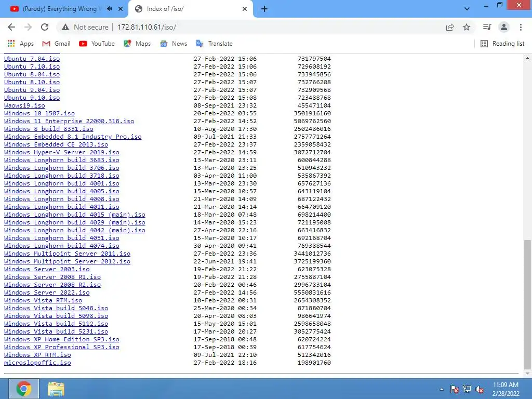This screenshot has width=532, height=399.
Task: Download Ubuntu_7.04.iso
Action: point(32,59)
